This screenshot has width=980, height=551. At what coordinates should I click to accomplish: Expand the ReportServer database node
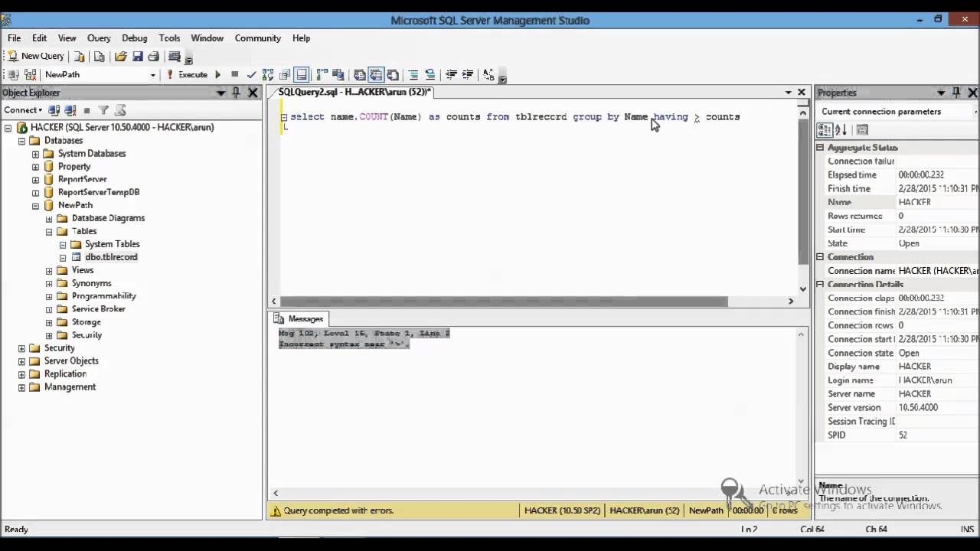click(x=35, y=180)
